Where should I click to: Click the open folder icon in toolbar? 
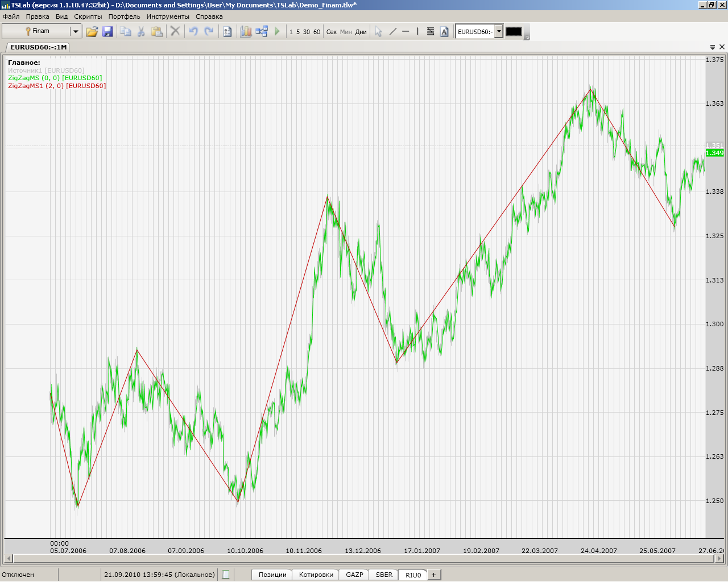(x=92, y=32)
